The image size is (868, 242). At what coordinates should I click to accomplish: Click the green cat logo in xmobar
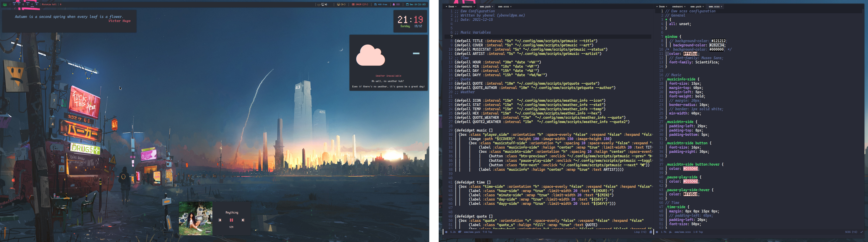coord(5,5)
